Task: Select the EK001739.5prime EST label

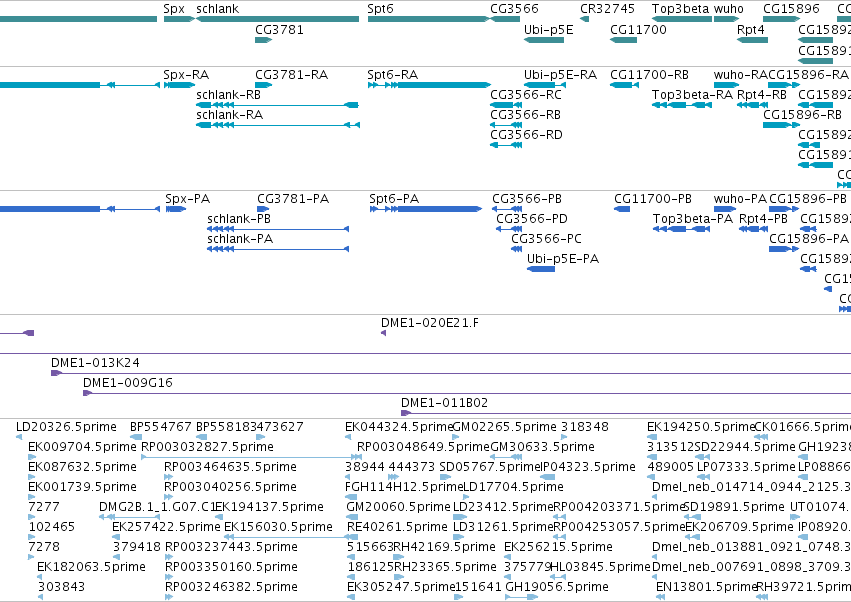Action: pos(82,487)
